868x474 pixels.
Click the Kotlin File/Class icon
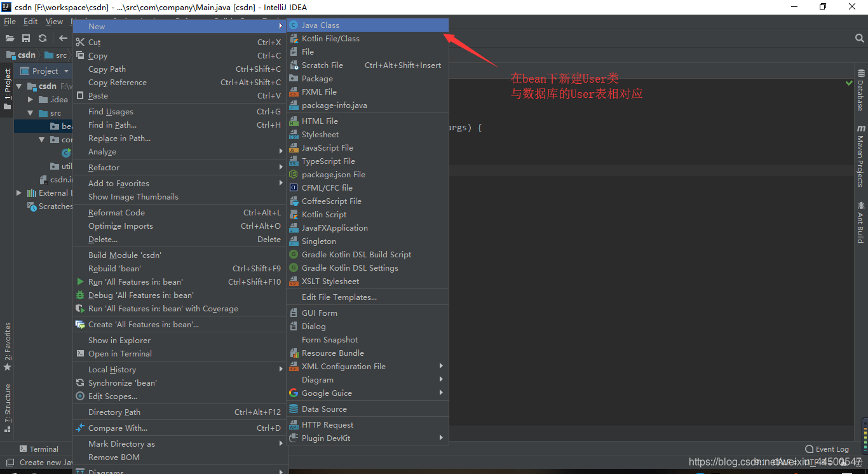[x=294, y=38]
